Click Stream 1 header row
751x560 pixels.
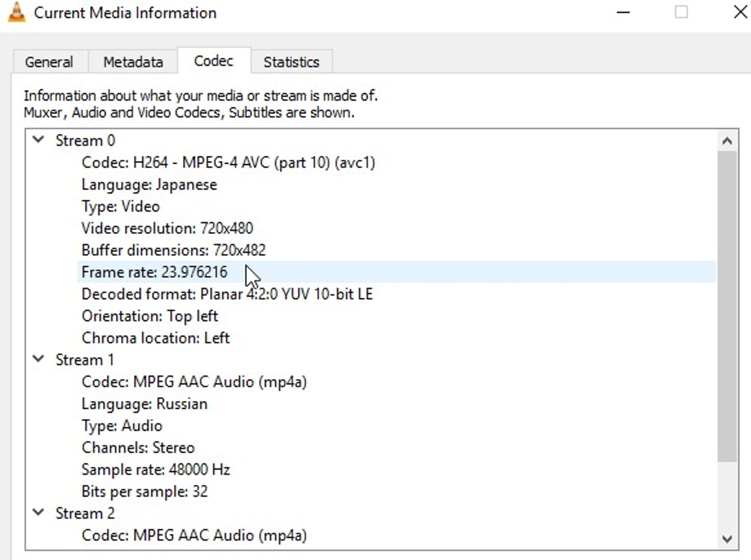tap(85, 359)
